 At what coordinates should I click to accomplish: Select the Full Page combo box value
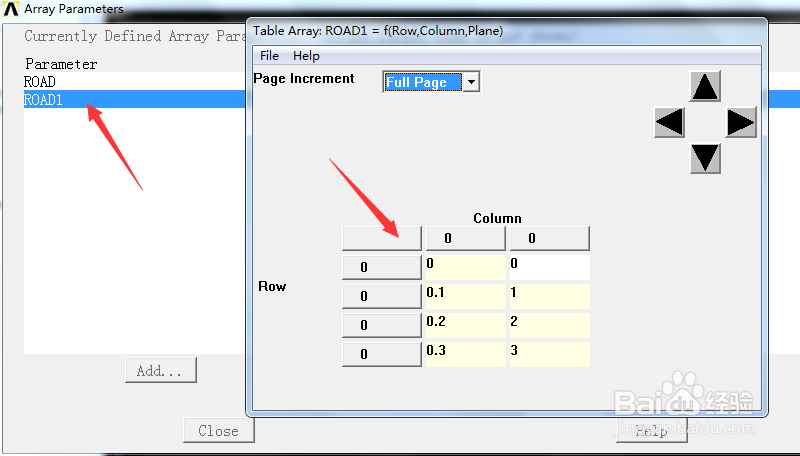(423, 82)
